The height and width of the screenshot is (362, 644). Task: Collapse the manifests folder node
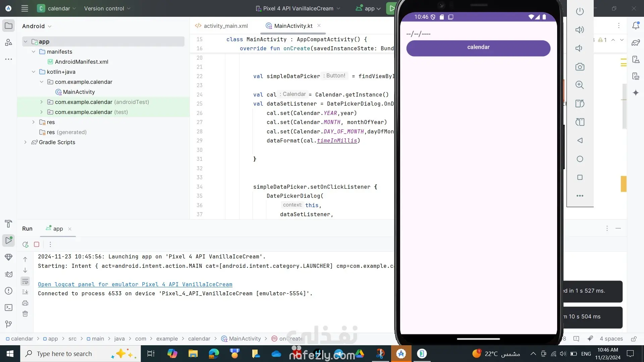click(33, 52)
